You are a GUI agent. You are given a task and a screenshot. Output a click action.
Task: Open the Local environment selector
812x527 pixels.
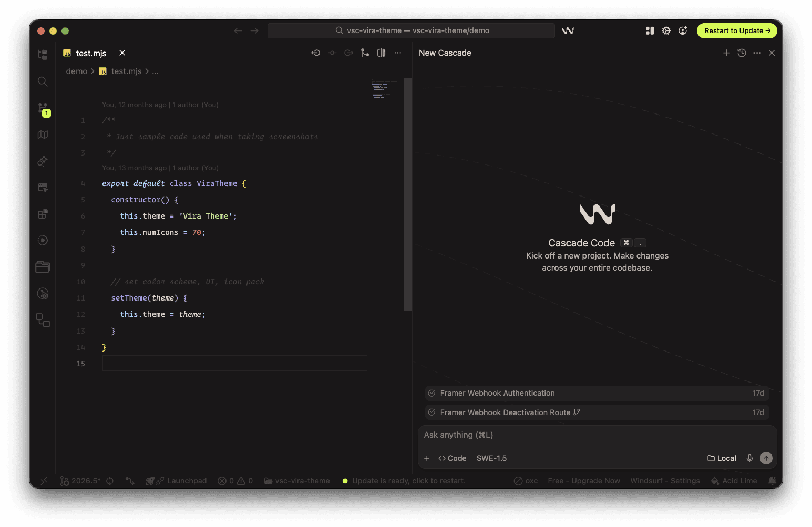(x=722, y=458)
